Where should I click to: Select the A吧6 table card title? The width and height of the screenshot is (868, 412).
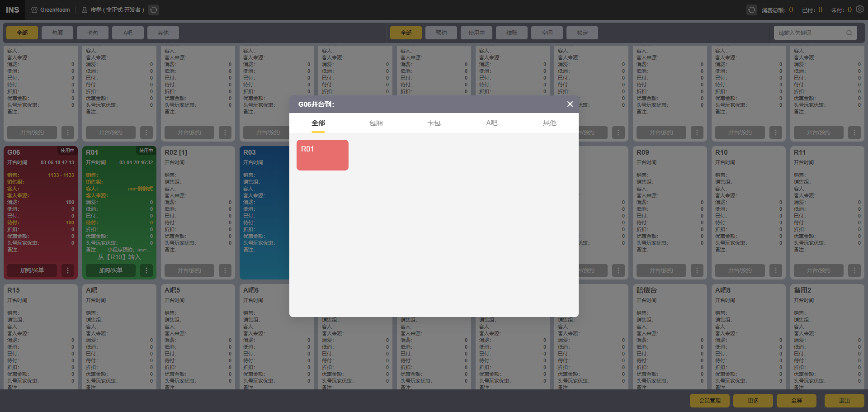251,290
